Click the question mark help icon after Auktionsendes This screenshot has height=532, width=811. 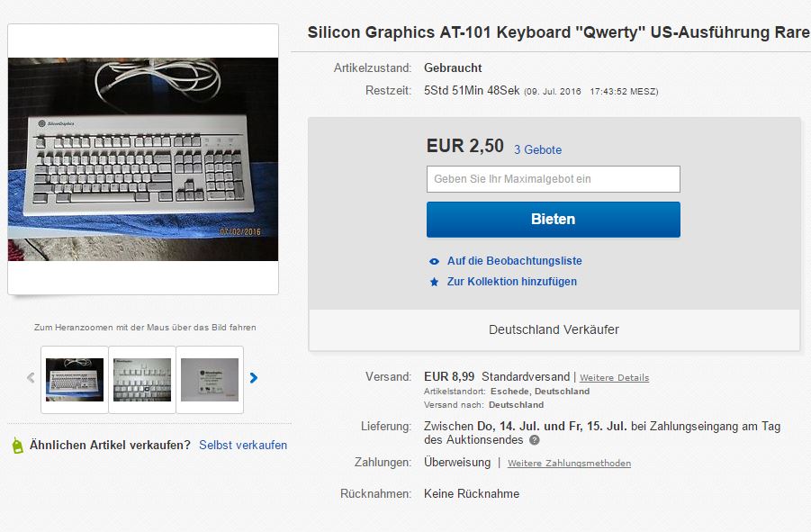pyautogui.click(x=535, y=440)
